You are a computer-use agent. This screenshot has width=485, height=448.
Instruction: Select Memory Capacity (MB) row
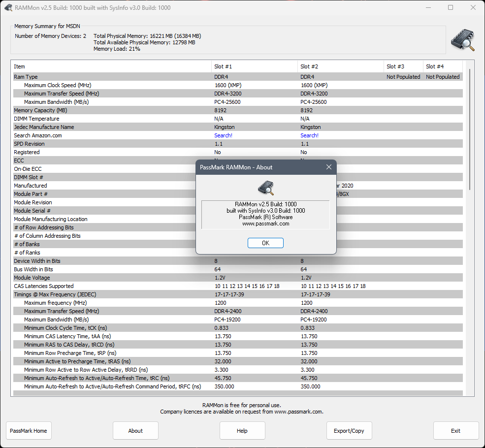tap(238, 110)
